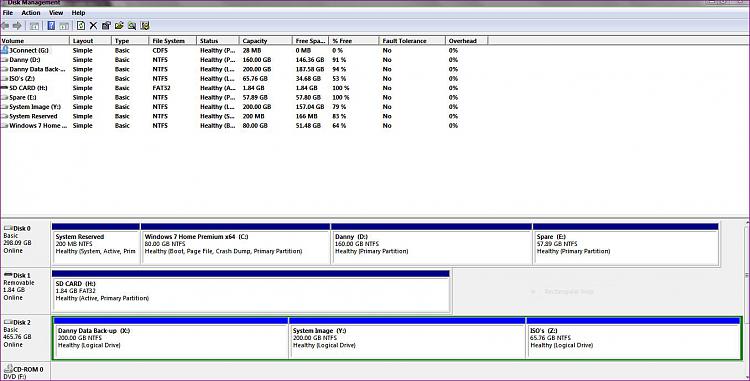Viewport: 750px width, 381px height.
Task: Click the Disk 2 drive icon in the lower pane
Action: pyautogui.click(x=8, y=322)
